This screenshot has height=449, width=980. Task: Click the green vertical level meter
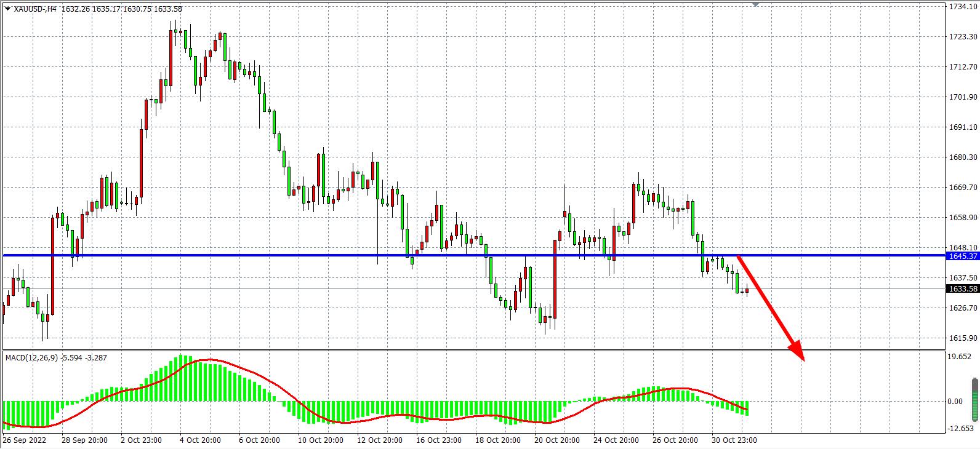(974, 400)
